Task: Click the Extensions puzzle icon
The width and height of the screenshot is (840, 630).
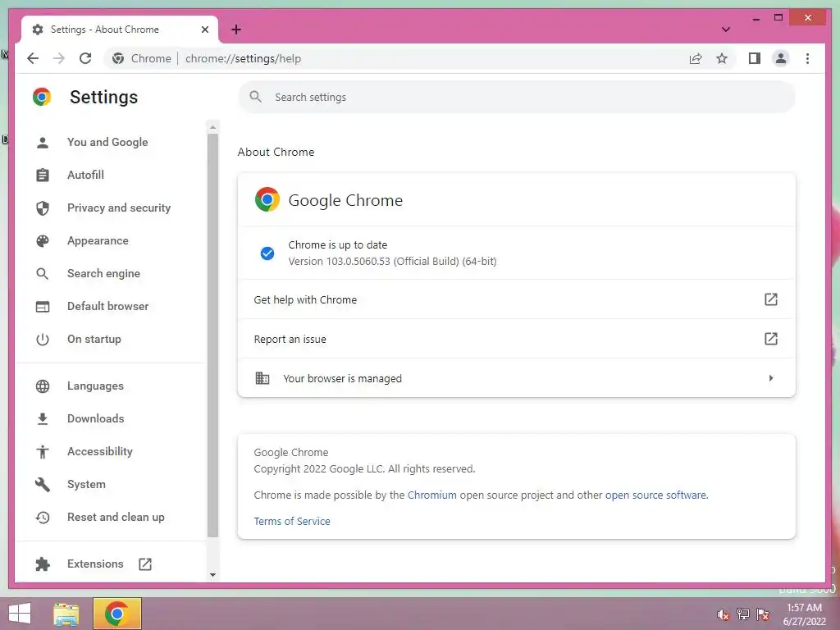Action: (43, 564)
